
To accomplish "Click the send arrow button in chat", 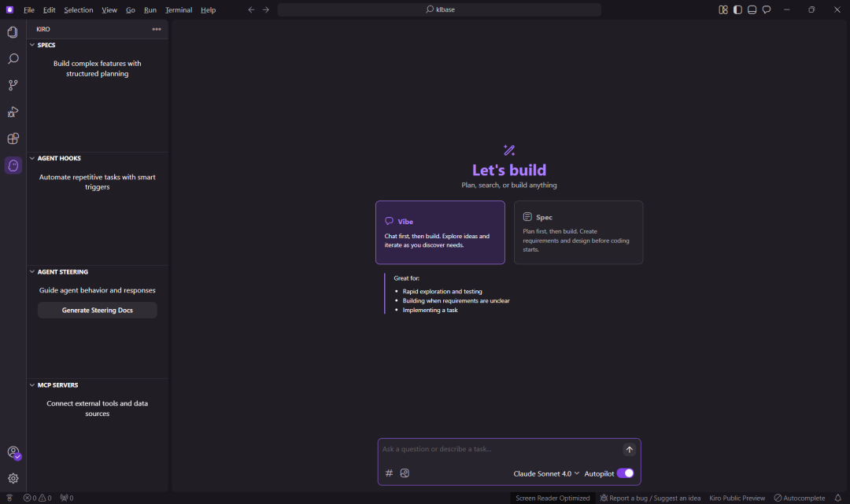I will pos(629,450).
